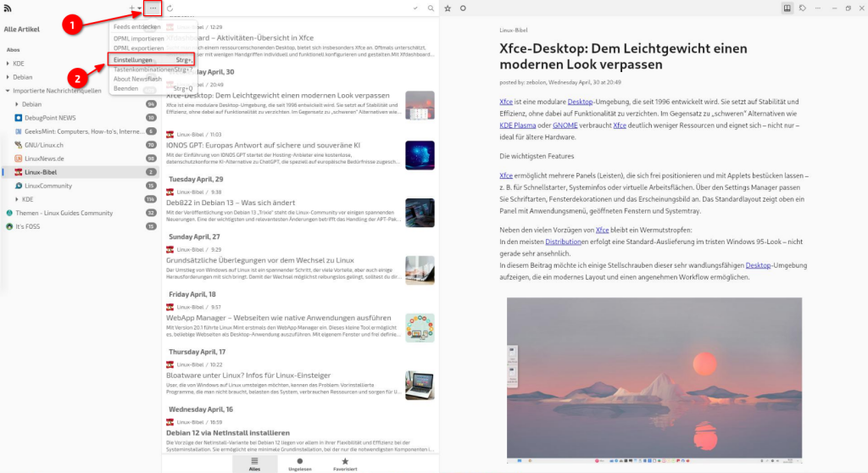Image resolution: width=868 pixels, height=473 pixels.
Task: Open article WebApp Manager – Webseiten wie native
Action: pos(278,318)
